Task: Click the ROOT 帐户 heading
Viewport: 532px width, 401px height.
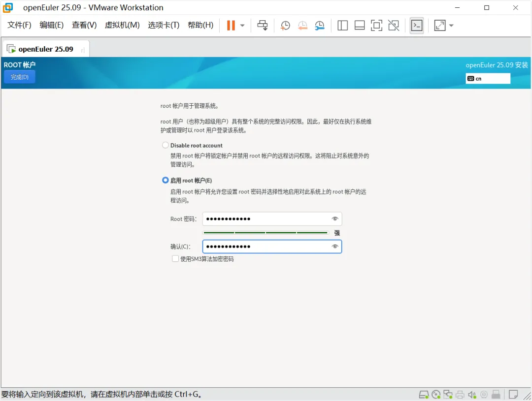Action: [x=20, y=65]
